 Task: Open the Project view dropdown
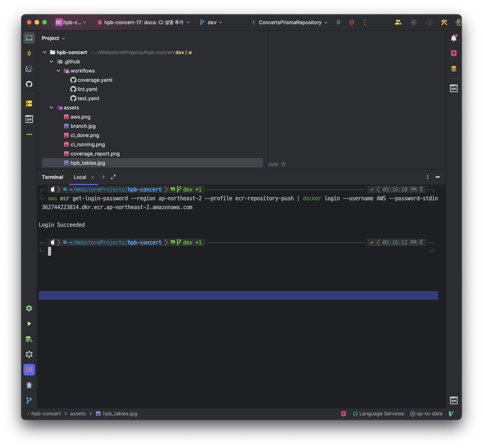pyautogui.click(x=53, y=38)
